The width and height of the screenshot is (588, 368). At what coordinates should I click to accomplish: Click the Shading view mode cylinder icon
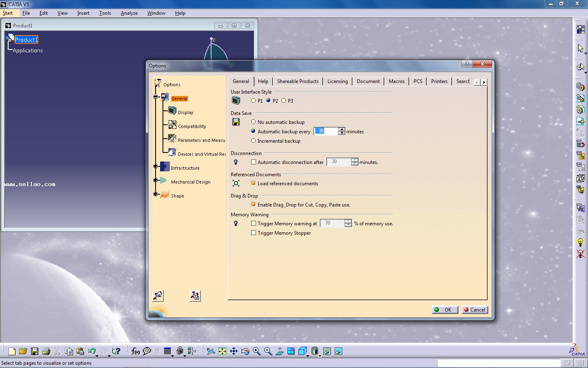click(314, 351)
